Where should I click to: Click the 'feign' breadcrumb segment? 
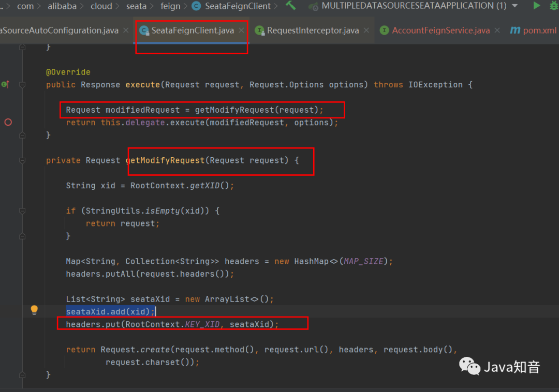170,6
